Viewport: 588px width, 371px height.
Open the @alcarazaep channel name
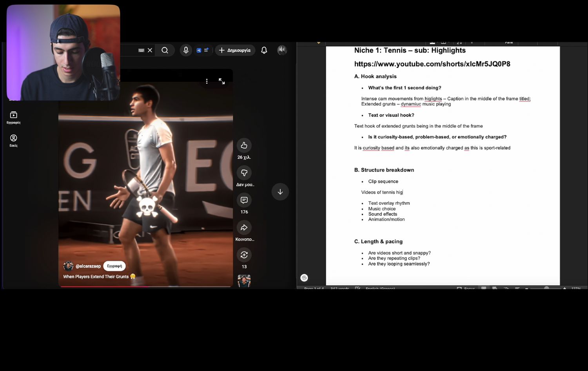88,266
